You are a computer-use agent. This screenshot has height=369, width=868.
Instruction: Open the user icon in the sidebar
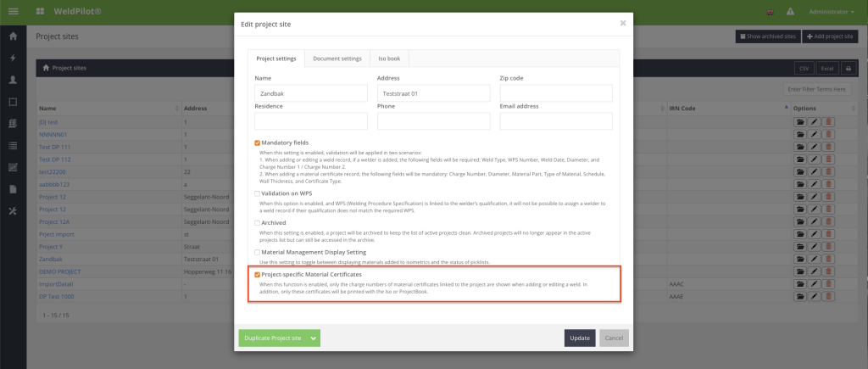click(13, 80)
